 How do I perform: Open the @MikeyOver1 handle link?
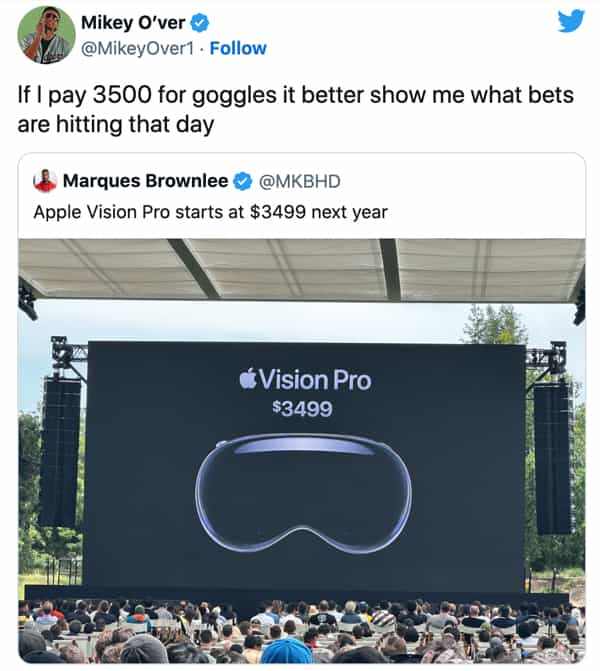click(x=137, y=49)
